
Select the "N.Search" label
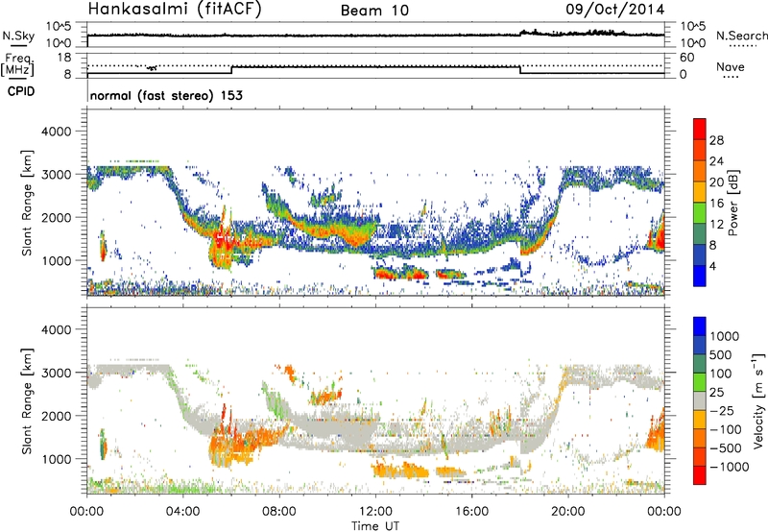741,36
